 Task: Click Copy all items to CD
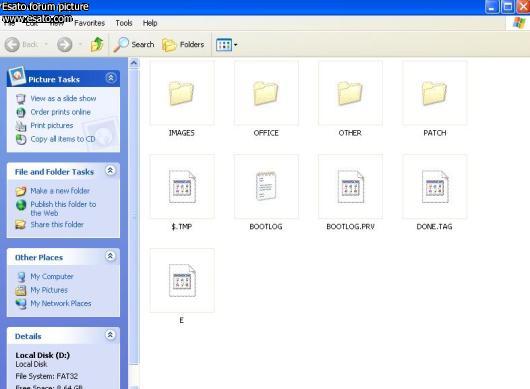click(x=63, y=139)
